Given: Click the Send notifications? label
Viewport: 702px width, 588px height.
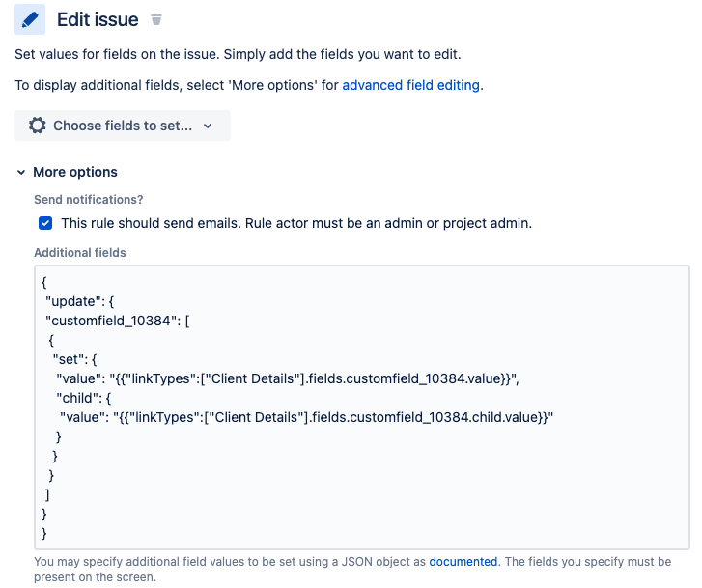Looking at the screenshot, I should pyautogui.click(x=89, y=200).
